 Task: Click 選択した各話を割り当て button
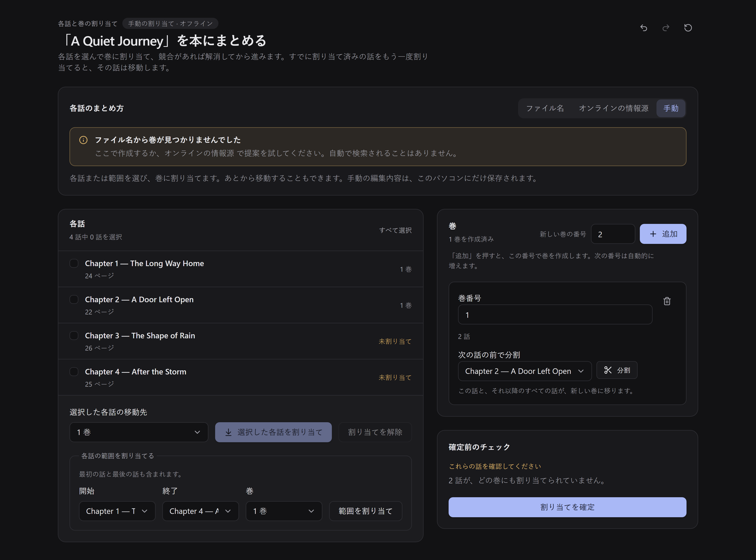coord(273,432)
